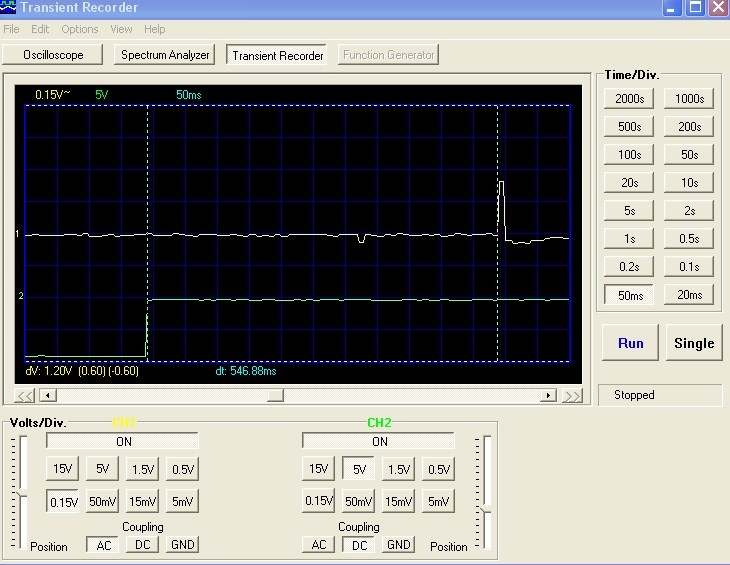Jump to start with double-left arrow
Viewport: 730px width, 565px height.
24,396
